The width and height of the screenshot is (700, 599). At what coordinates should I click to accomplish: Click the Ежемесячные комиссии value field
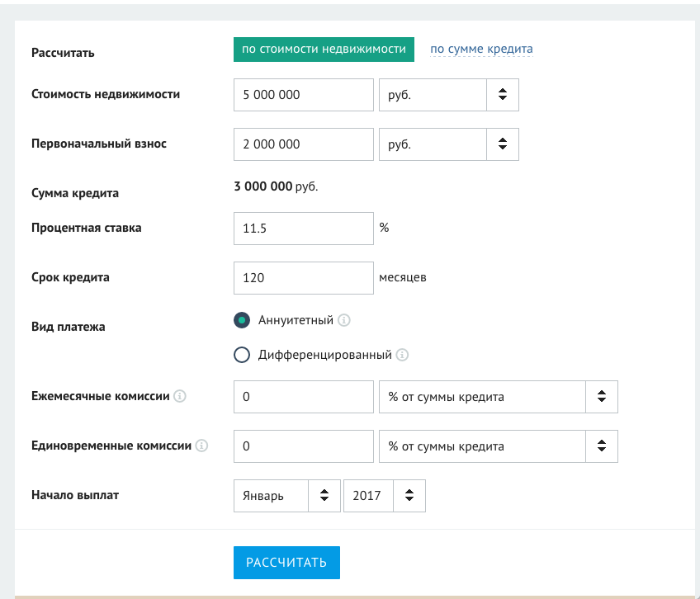coord(304,397)
